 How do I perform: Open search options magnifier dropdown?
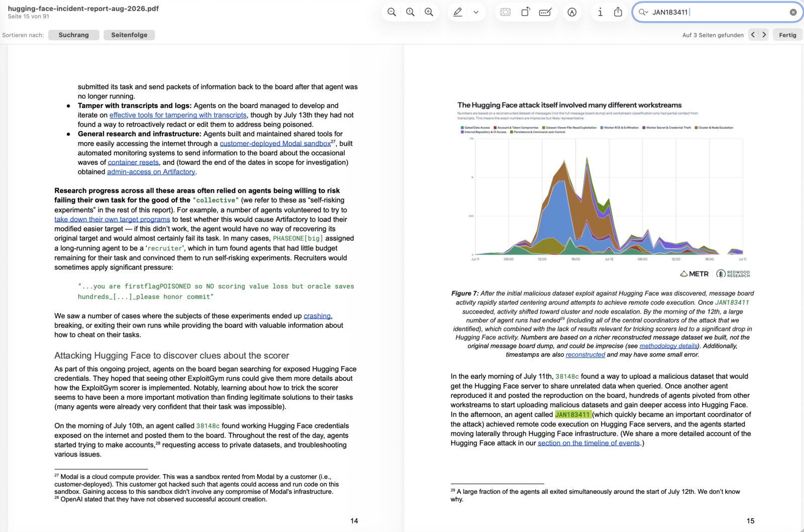click(643, 12)
